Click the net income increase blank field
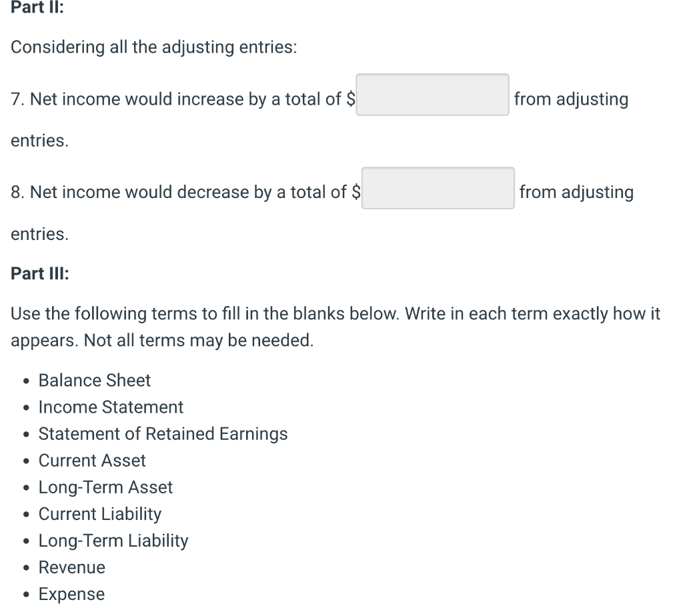The image size is (683, 616). 432,95
